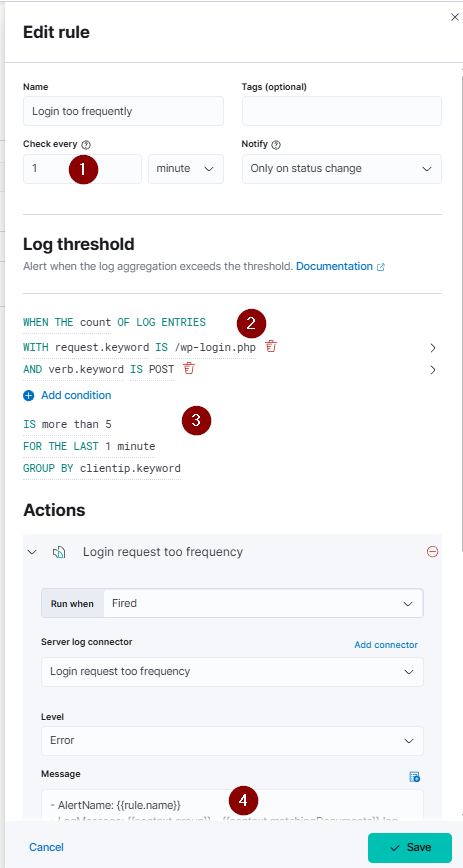Image resolution: width=463 pixels, height=868 pixels.
Task: Focus the rule Name input field
Action: click(x=124, y=111)
